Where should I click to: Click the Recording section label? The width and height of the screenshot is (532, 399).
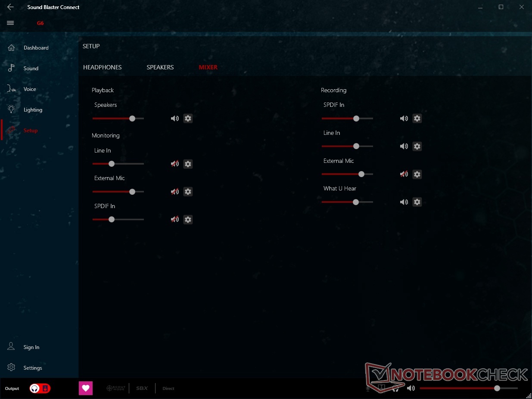pyautogui.click(x=333, y=90)
